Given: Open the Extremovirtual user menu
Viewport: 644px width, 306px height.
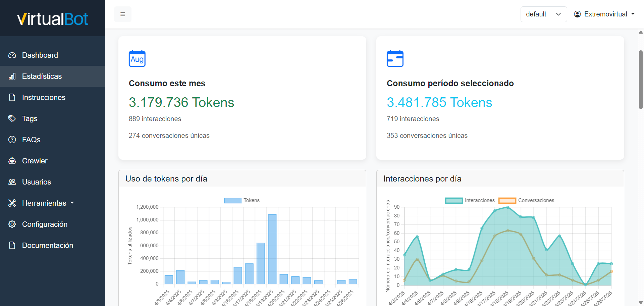Looking at the screenshot, I should click(x=604, y=14).
